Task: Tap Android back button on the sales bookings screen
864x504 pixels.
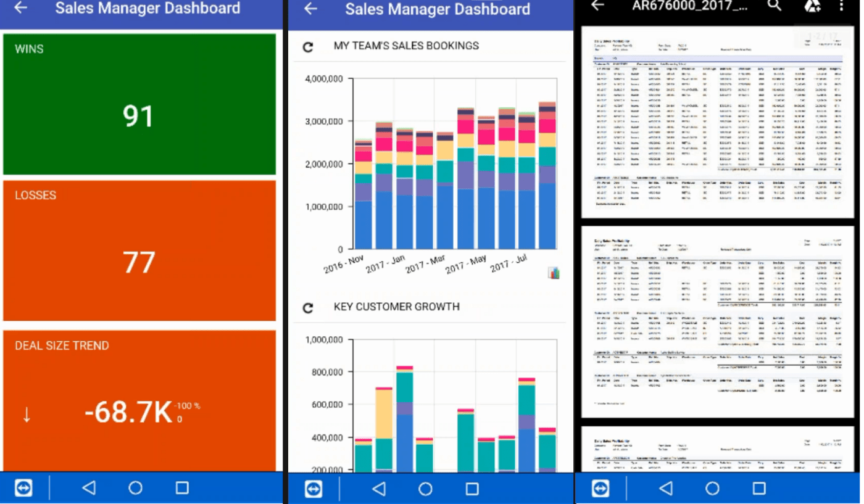Action: 379,489
